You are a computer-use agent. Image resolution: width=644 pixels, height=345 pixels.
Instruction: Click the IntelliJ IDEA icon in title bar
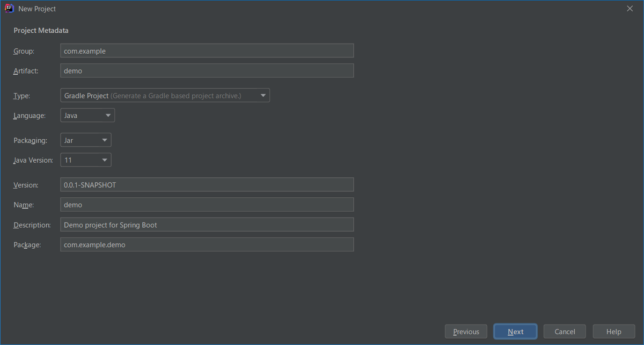9,9
